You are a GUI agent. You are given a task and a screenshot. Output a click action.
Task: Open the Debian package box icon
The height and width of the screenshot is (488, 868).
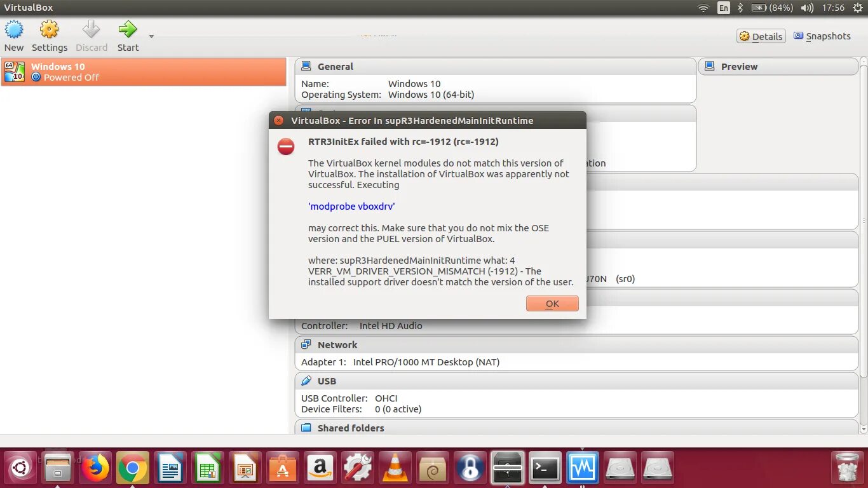433,468
